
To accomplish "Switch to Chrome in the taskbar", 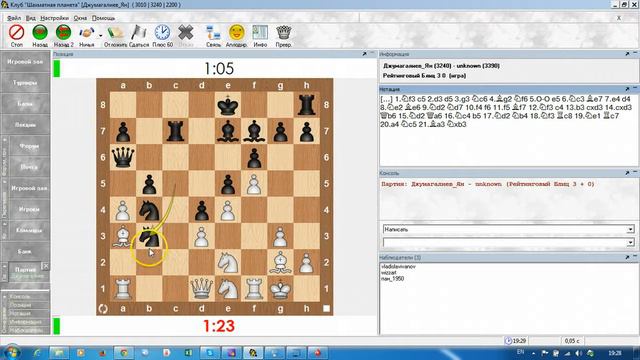I will pos(124,353).
